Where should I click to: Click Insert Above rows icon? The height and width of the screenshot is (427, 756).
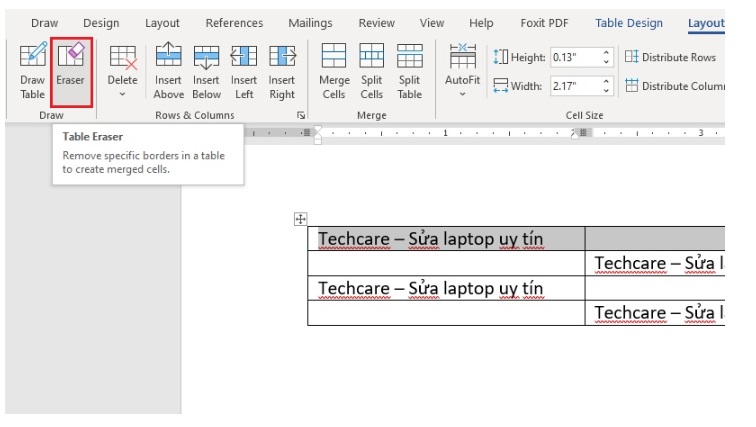coord(169,70)
